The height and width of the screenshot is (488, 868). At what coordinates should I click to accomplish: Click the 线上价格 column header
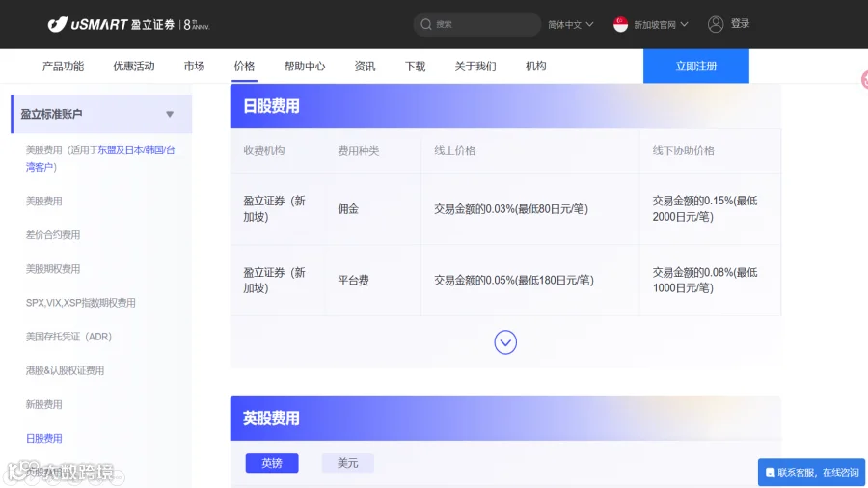pos(454,150)
